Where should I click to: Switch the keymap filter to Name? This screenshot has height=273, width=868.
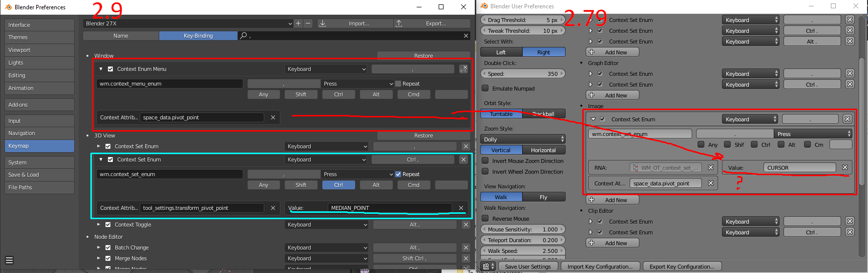pyautogui.click(x=121, y=36)
